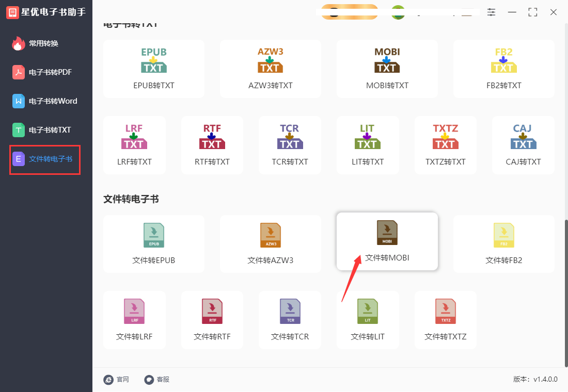The image size is (568, 392).
Task: Switch to the 常用转换 section
Action: point(44,43)
